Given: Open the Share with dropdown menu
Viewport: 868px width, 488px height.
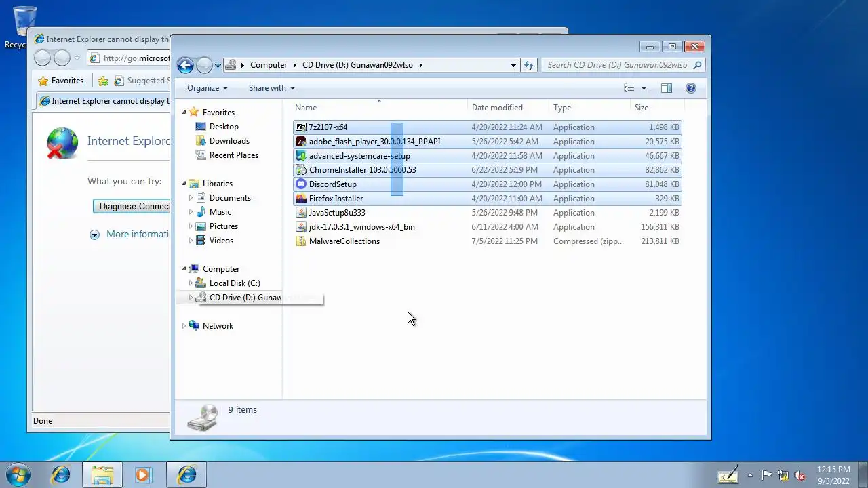Looking at the screenshot, I should 272,88.
